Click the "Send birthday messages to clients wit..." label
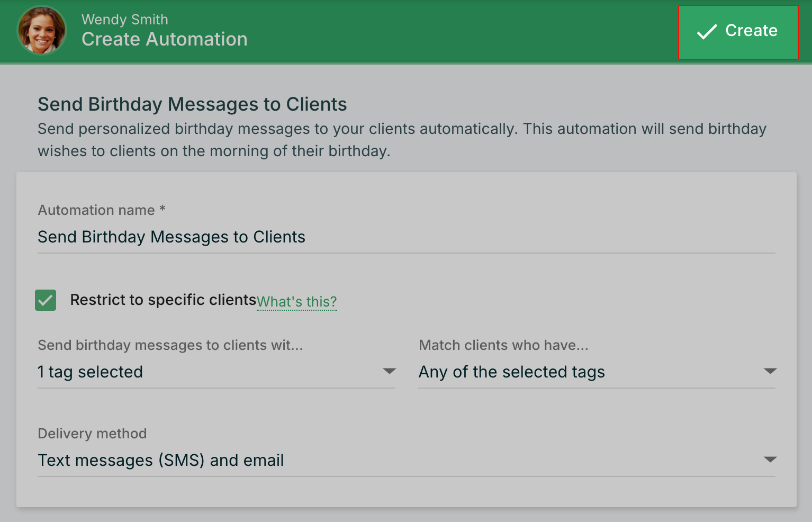The height and width of the screenshot is (522, 812). coord(170,345)
